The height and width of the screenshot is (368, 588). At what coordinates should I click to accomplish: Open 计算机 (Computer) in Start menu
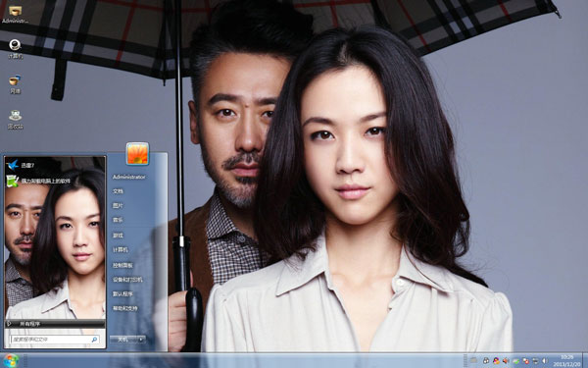121,249
